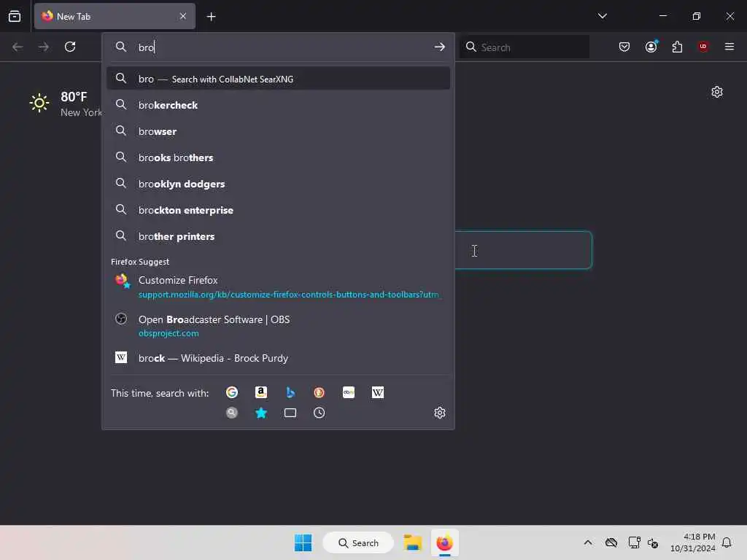
Task: Open the Firefox account icon
Action: click(651, 47)
